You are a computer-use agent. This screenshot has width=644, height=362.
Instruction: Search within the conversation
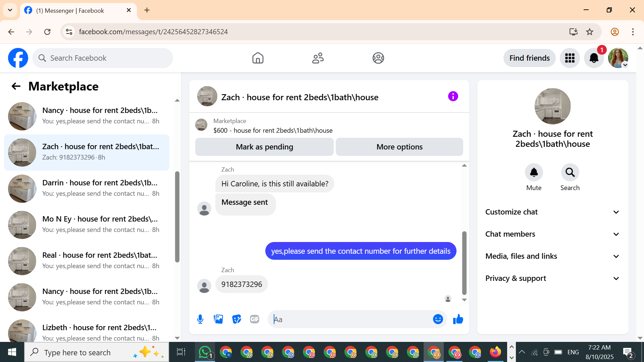point(570,172)
